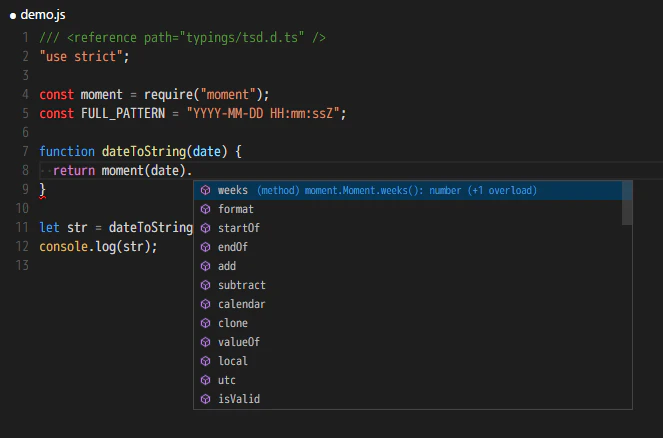Viewport: 663px width, 438px height.
Task: Choose format from the suggestion list
Action: click(408, 209)
